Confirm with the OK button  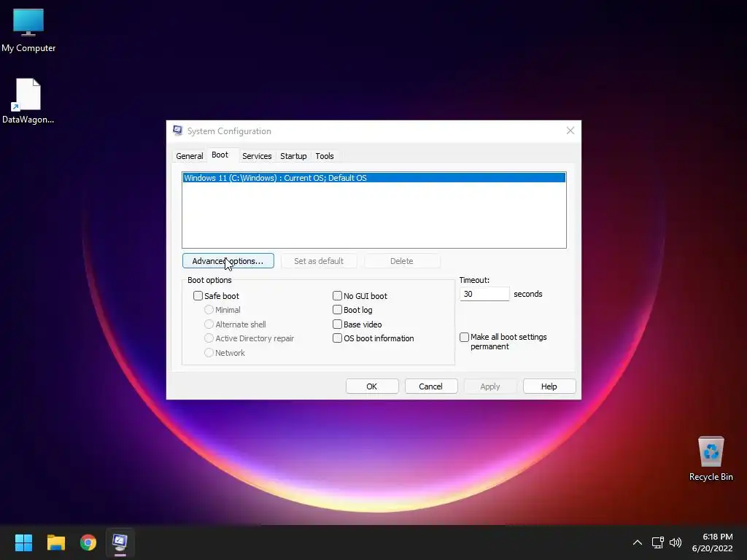pyautogui.click(x=372, y=386)
